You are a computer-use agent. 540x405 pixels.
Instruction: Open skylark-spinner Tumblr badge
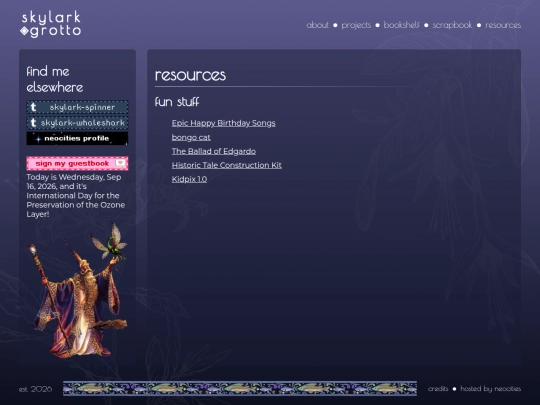pos(77,107)
